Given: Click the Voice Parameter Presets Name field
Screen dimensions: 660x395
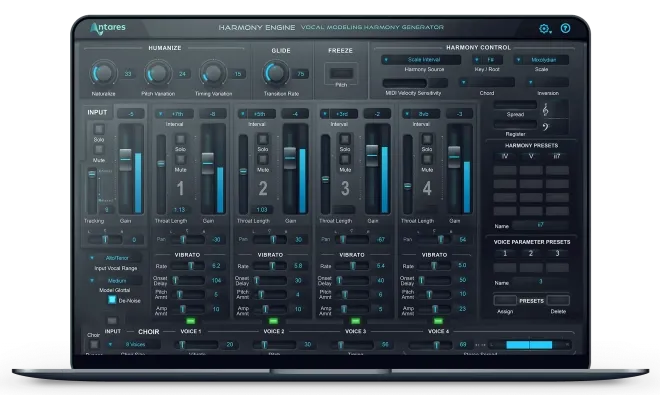Looking at the screenshot, I should tap(540, 282).
